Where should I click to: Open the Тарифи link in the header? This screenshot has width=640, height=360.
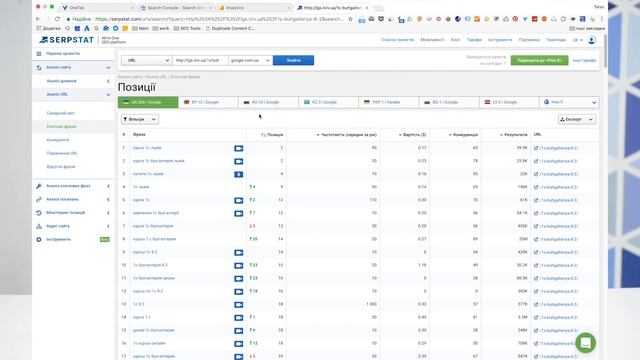click(474, 40)
